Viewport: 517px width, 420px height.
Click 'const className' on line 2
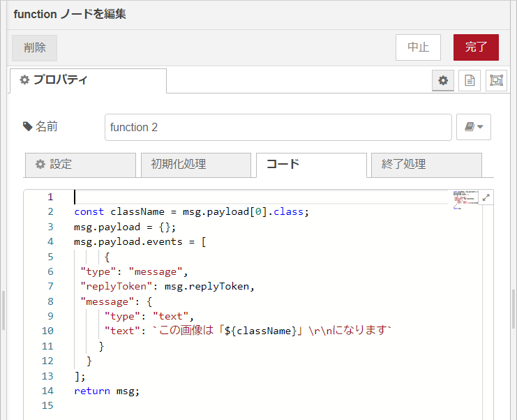pyautogui.click(x=119, y=211)
